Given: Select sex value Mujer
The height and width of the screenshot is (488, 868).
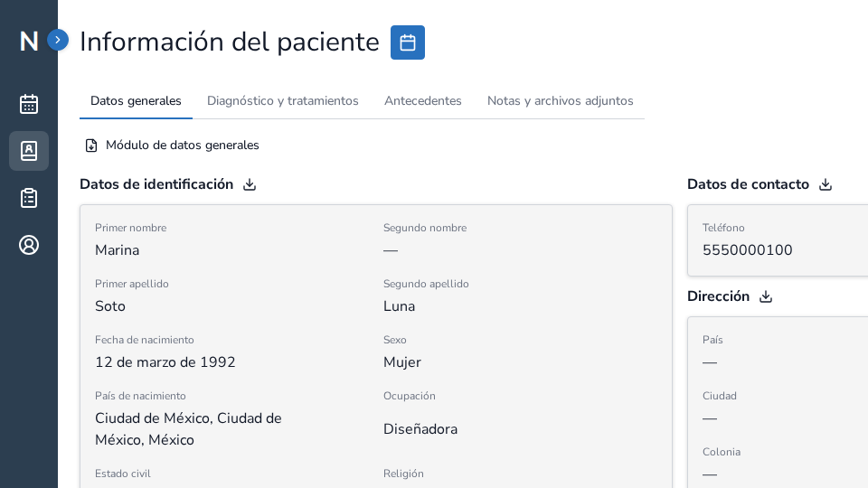Looking at the screenshot, I should click(x=402, y=362).
